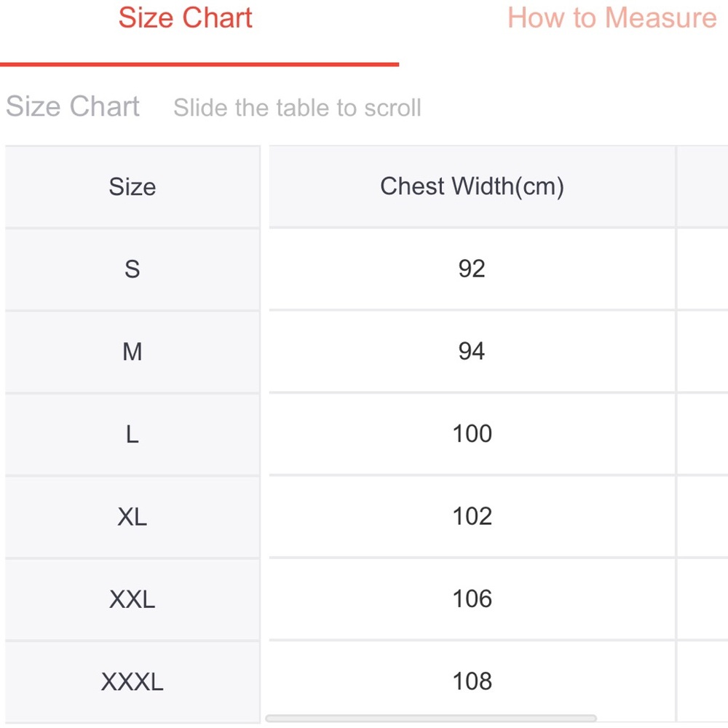Screen dimensions: 728x728
Task: Open the Size Chart tab
Action: click(185, 17)
